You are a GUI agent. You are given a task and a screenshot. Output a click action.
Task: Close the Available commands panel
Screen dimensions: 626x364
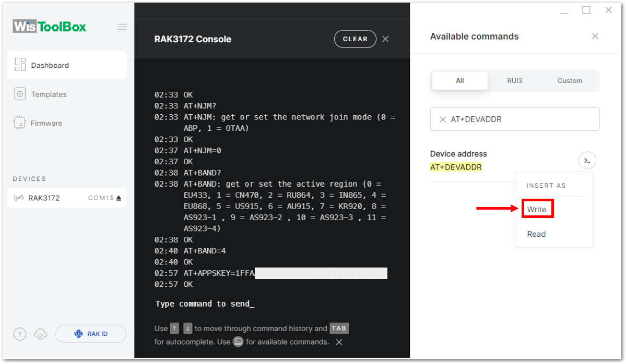(595, 37)
